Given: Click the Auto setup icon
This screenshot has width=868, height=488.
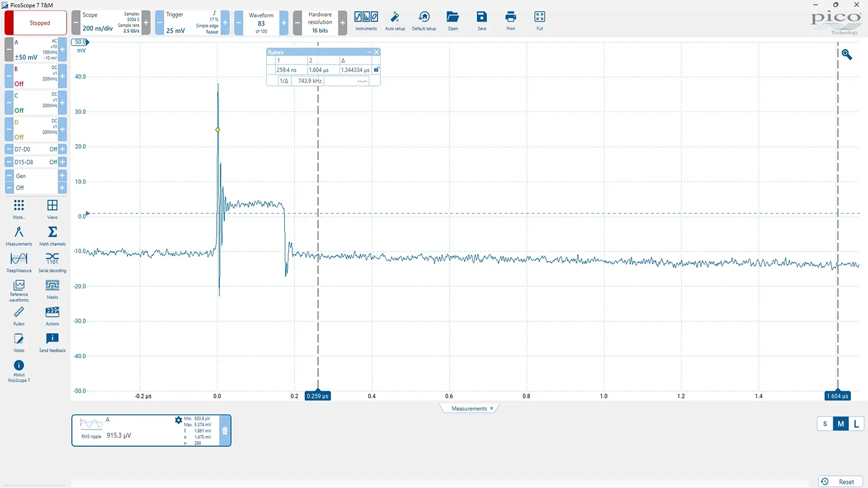Looking at the screenshot, I should (x=395, y=21).
